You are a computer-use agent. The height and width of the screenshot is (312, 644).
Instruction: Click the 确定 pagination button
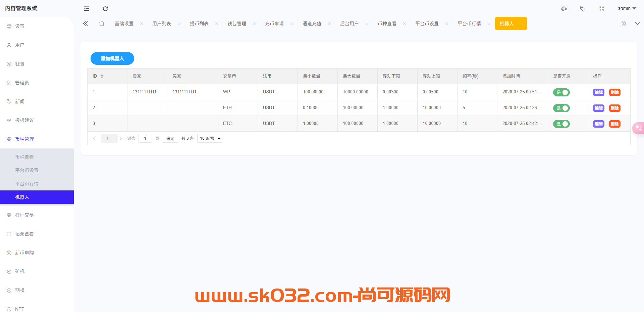click(x=170, y=138)
